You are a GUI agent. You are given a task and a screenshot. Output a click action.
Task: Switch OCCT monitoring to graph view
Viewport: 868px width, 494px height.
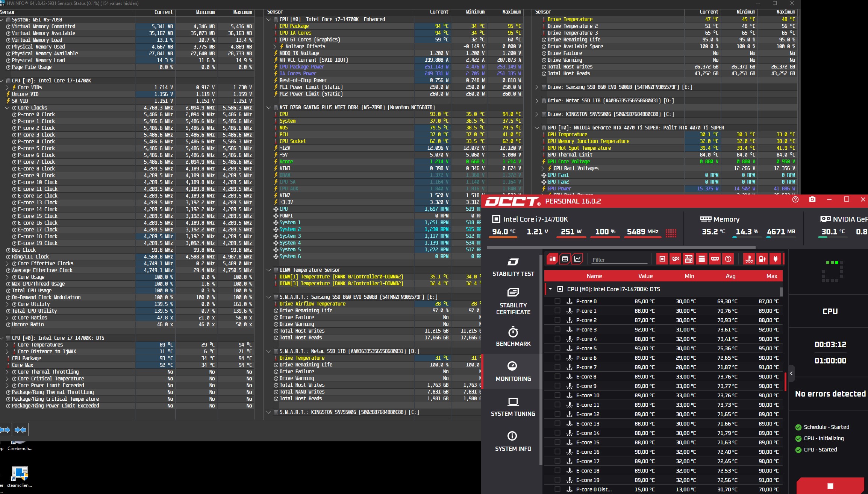[x=577, y=259]
